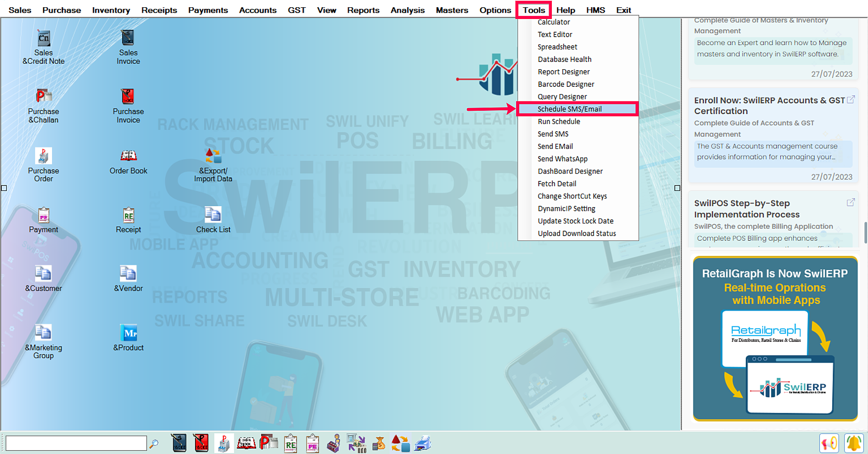The height and width of the screenshot is (454, 868).
Task: Click the Tools menu
Action: click(x=534, y=10)
